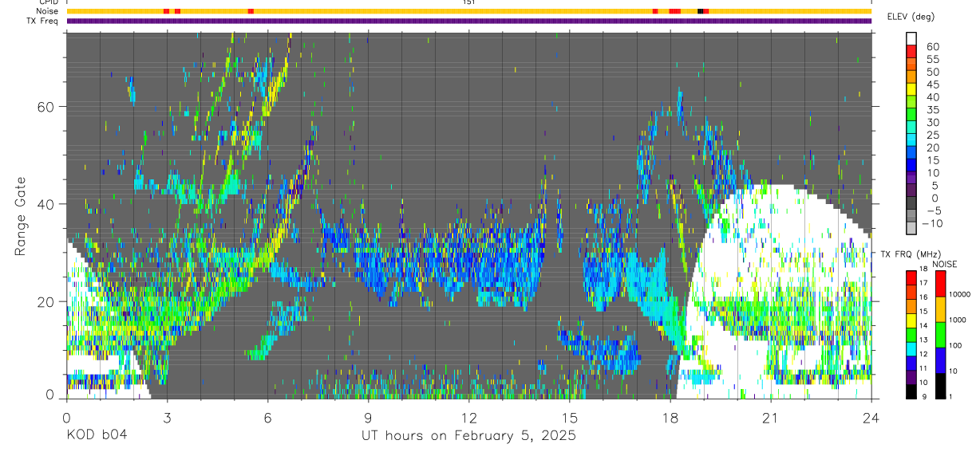Click the white swatch atop the ELEV color bar

tap(911, 39)
